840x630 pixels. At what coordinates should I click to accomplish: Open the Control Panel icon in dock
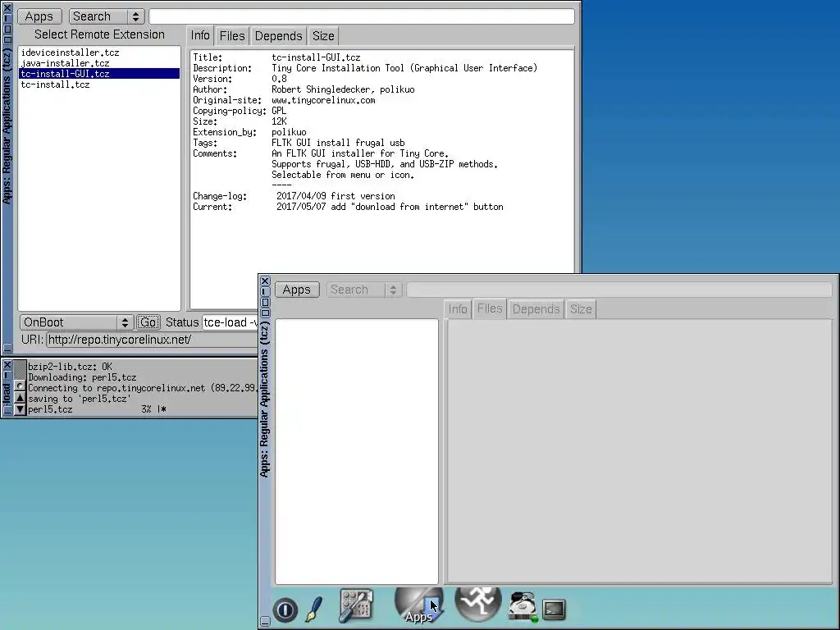[x=356, y=606]
